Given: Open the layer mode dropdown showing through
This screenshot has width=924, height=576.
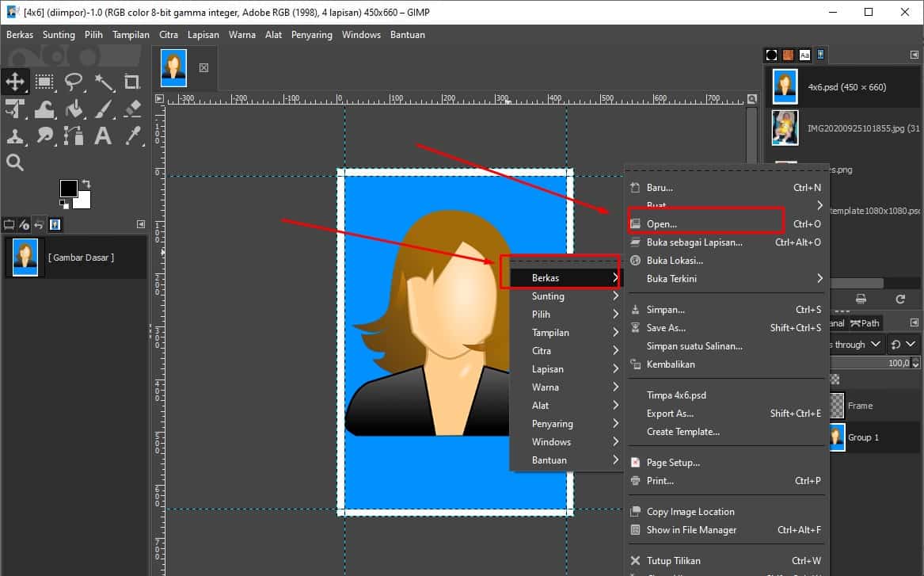Looking at the screenshot, I should coord(856,345).
